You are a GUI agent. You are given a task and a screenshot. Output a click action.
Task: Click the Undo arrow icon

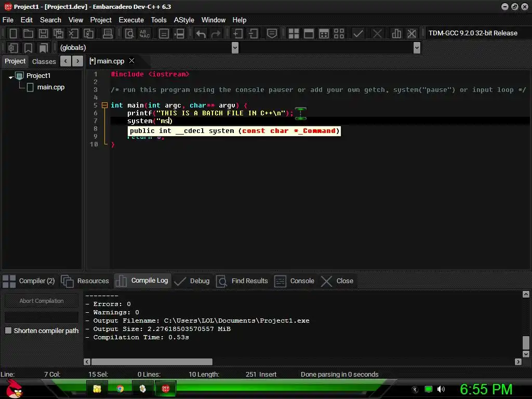click(x=201, y=34)
